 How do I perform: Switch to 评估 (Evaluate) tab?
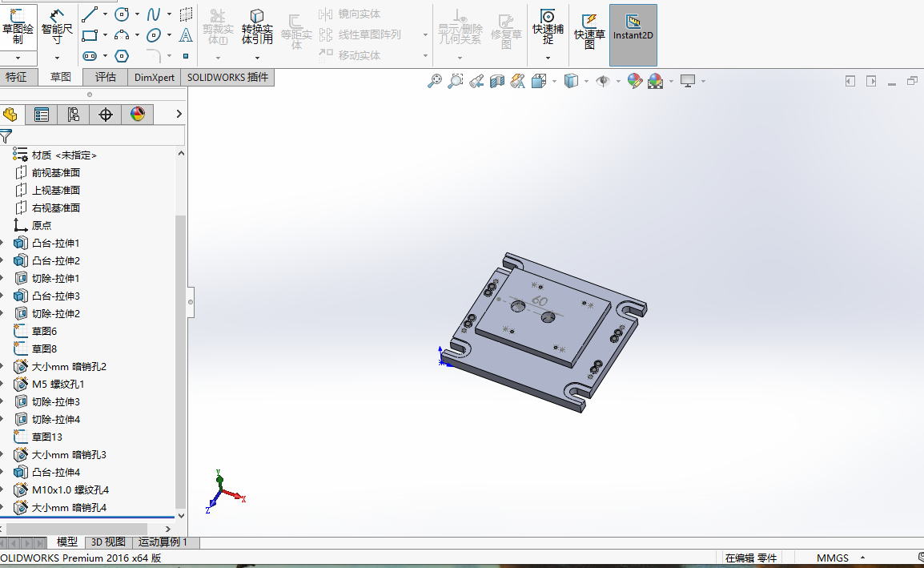(x=106, y=77)
